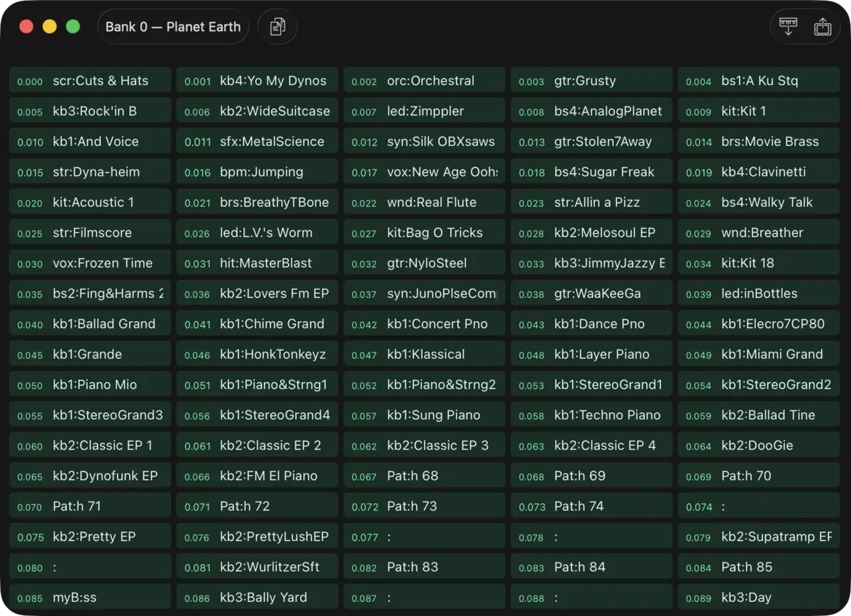Select patch kb2:WideSuitcase
The image size is (851, 616).
(x=258, y=111)
